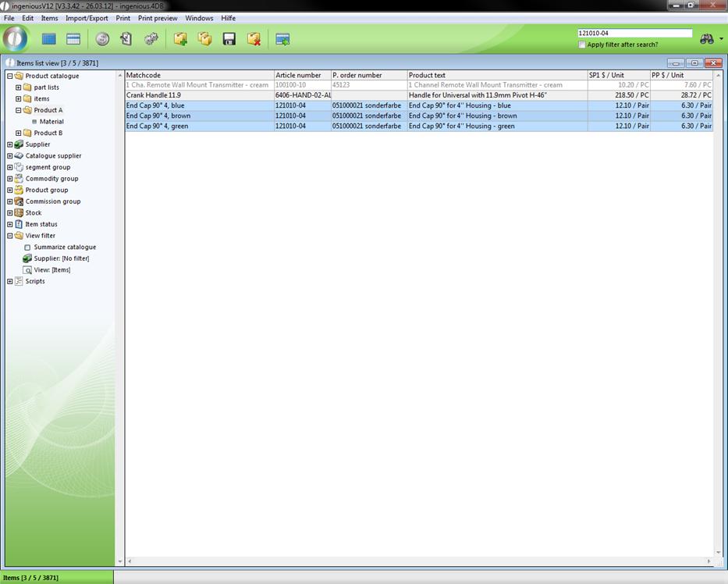The width and height of the screenshot is (728, 584).
Task: Enable Apply filter after search checkbox
Action: pyautogui.click(x=582, y=45)
